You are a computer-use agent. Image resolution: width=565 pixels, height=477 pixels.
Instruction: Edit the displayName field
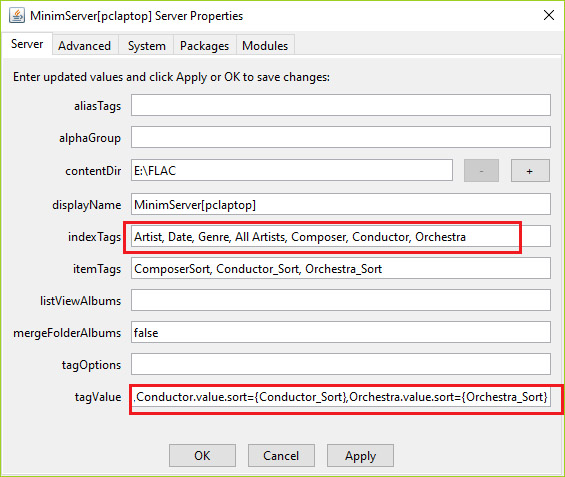tap(341, 204)
